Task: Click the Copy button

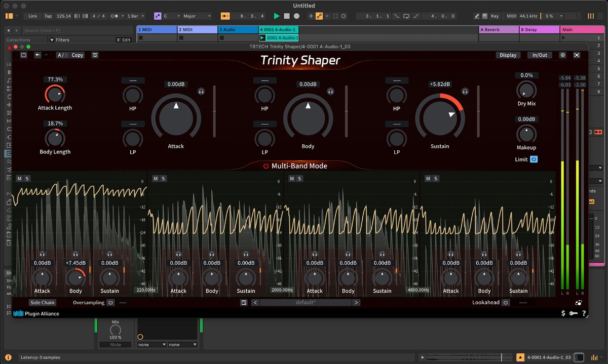Action: point(77,55)
